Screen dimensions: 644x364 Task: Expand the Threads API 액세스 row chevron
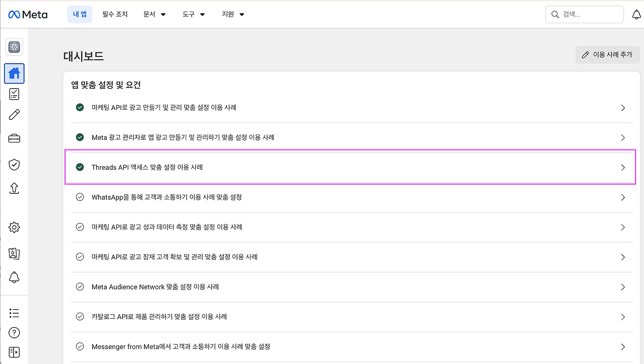point(623,168)
